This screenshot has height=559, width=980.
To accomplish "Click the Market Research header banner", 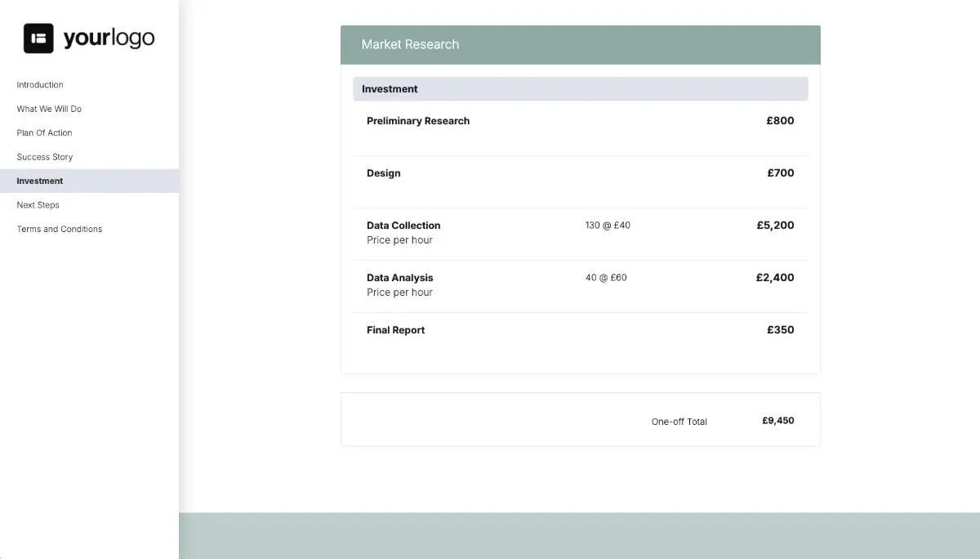I will pos(580,45).
